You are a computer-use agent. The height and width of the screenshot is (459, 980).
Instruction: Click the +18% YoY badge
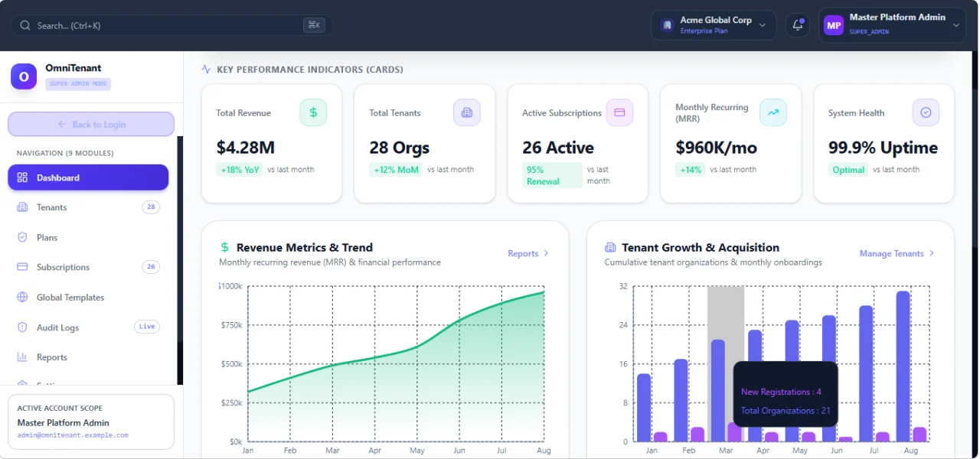(240, 170)
